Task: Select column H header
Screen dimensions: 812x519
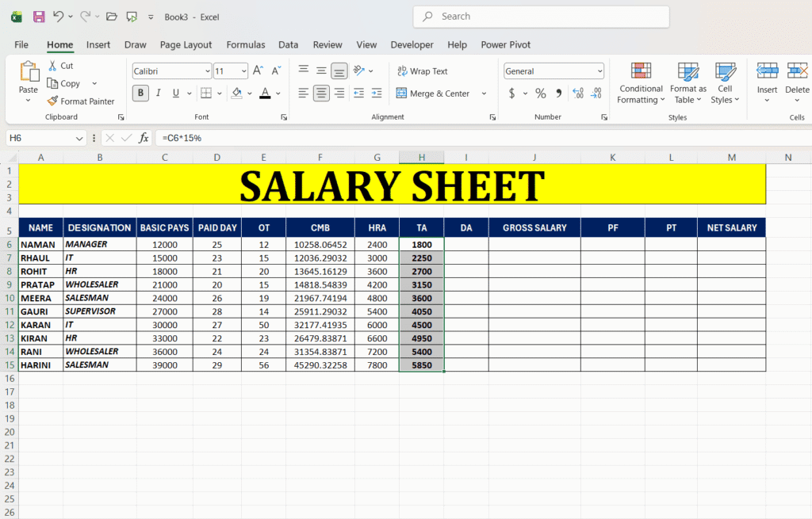Action: pyautogui.click(x=422, y=158)
